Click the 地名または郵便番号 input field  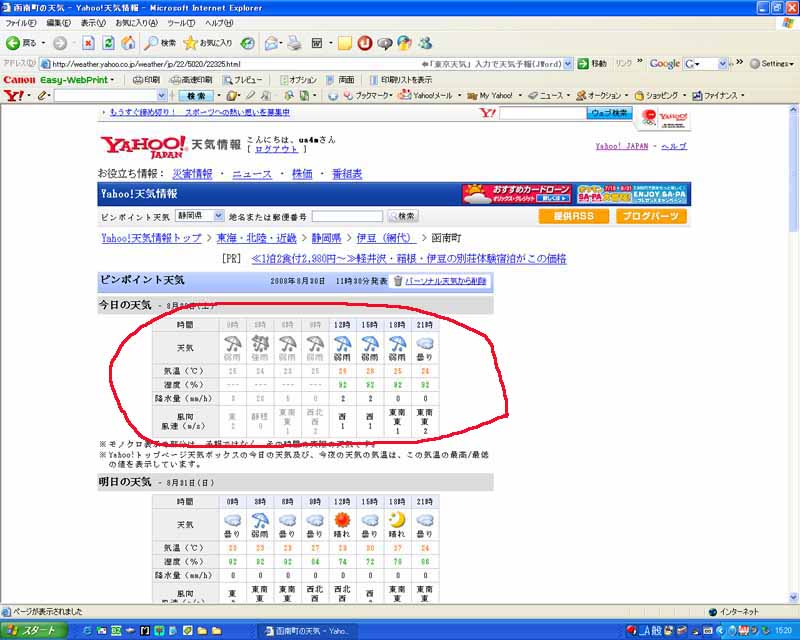point(347,216)
